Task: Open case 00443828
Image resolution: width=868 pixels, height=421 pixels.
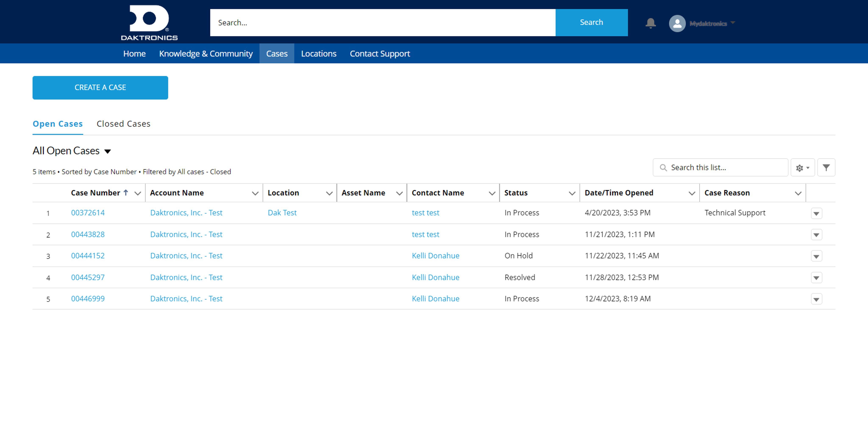Action: pos(88,234)
